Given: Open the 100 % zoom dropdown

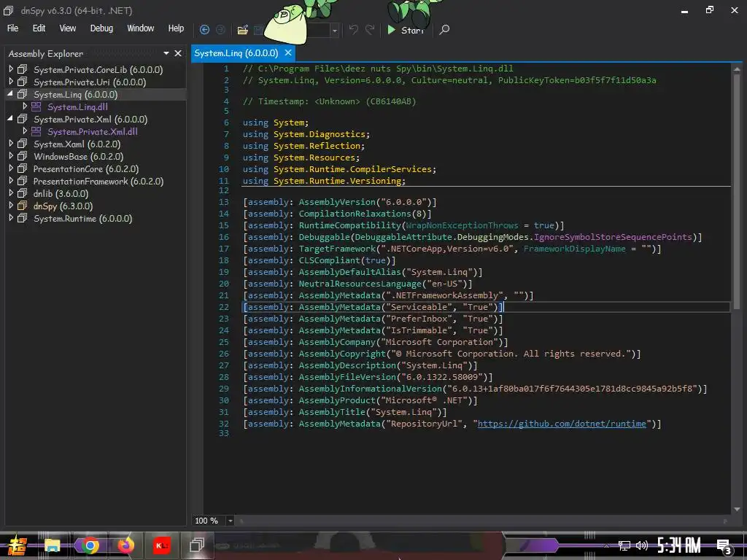Looking at the screenshot, I should tap(230, 521).
